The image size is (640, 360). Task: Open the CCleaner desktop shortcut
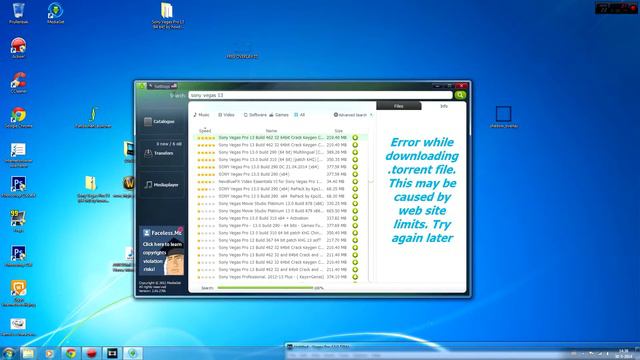pos(18,82)
